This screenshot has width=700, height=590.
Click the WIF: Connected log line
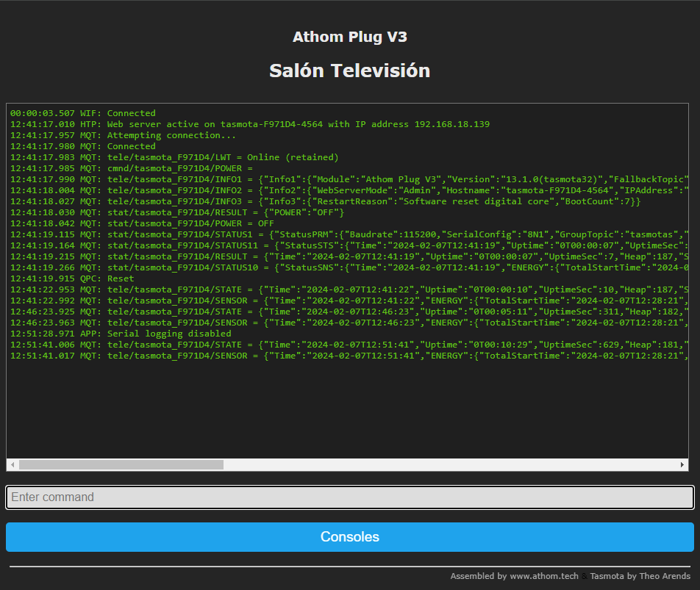click(x=83, y=113)
